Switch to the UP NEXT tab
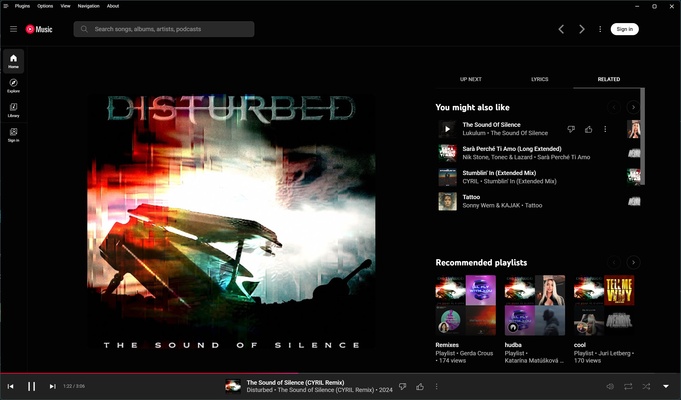 [470, 79]
